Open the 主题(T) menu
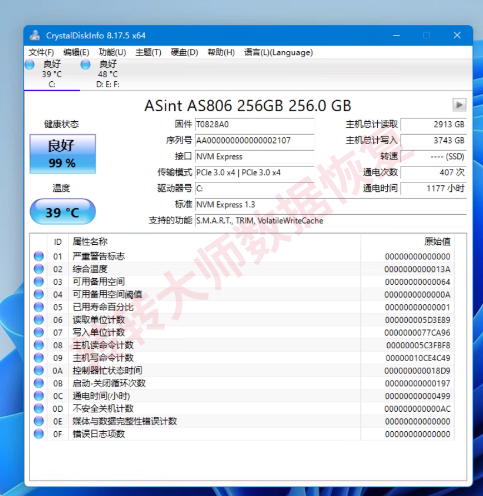The width and height of the screenshot is (483, 496). [x=148, y=52]
